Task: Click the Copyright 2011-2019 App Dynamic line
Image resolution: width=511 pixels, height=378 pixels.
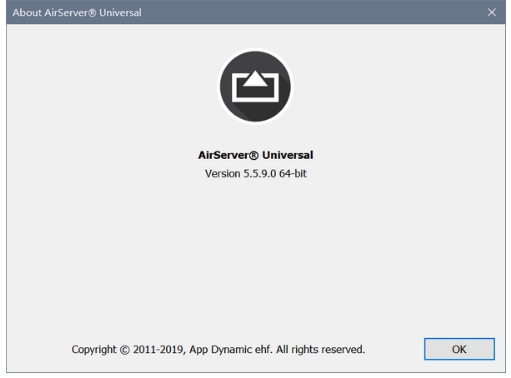Action: (x=218, y=349)
